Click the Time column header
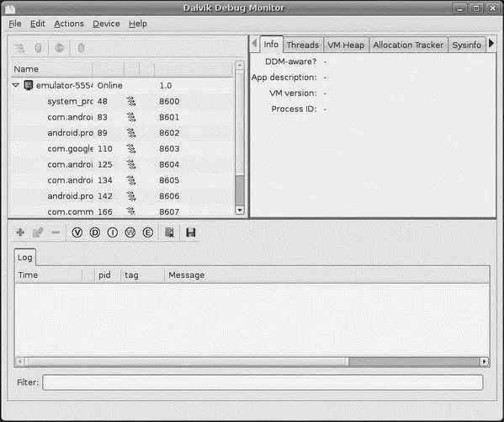The height and width of the screenshot is (422, 504). pos(48,275)
